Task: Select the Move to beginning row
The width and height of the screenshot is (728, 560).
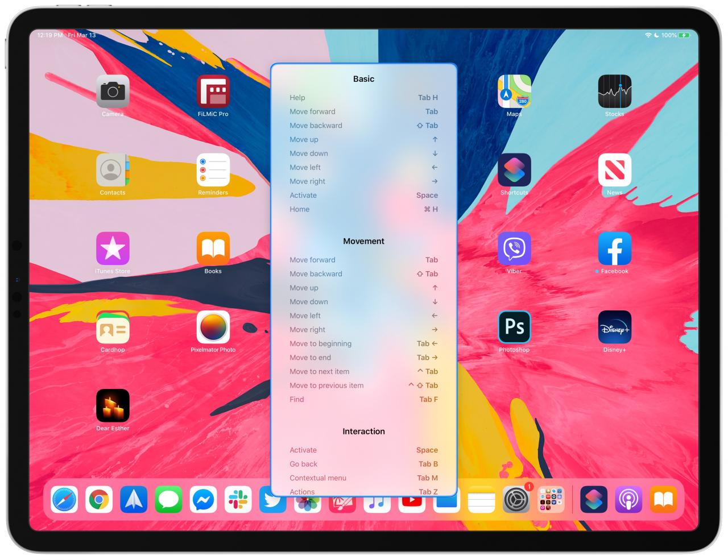Action: tap(363, 343)
